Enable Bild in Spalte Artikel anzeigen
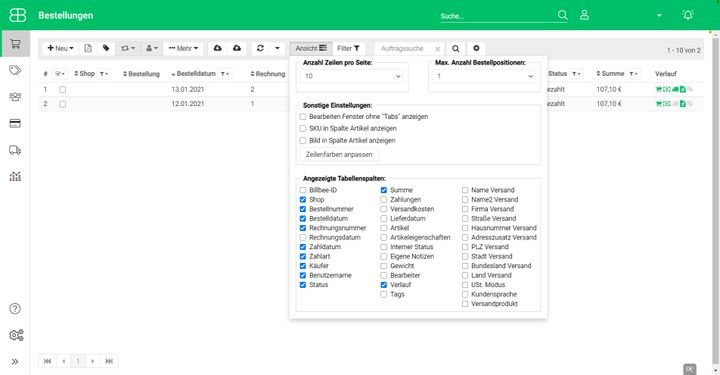The image size is (720, 375). coord(303,140)
